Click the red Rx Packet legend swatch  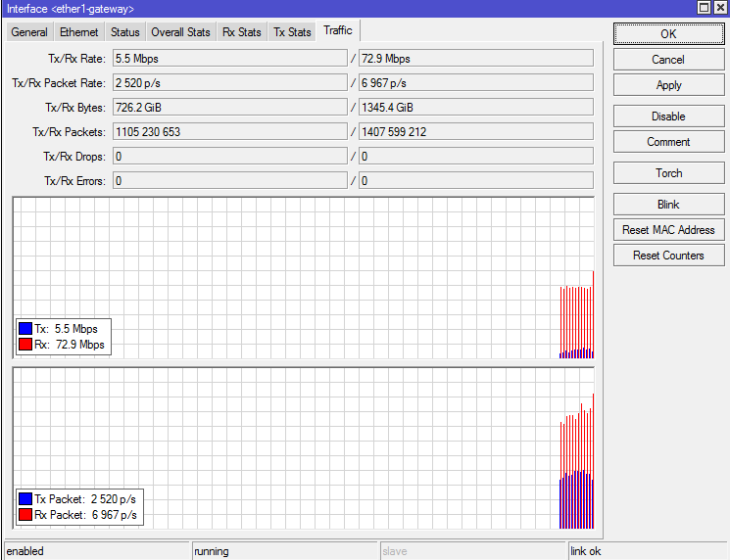(25, 515)
